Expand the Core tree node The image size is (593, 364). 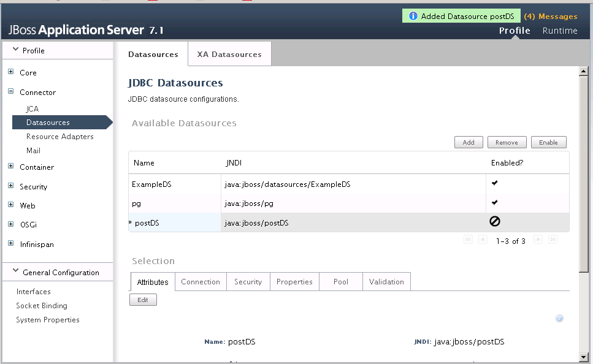(x=11, y=72)
